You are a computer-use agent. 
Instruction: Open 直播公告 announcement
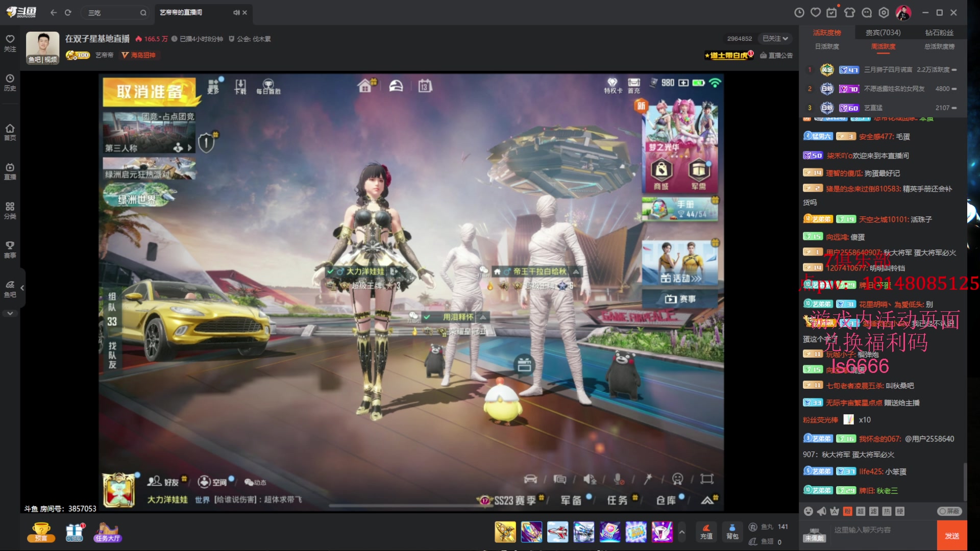click(x=776, y=55)
